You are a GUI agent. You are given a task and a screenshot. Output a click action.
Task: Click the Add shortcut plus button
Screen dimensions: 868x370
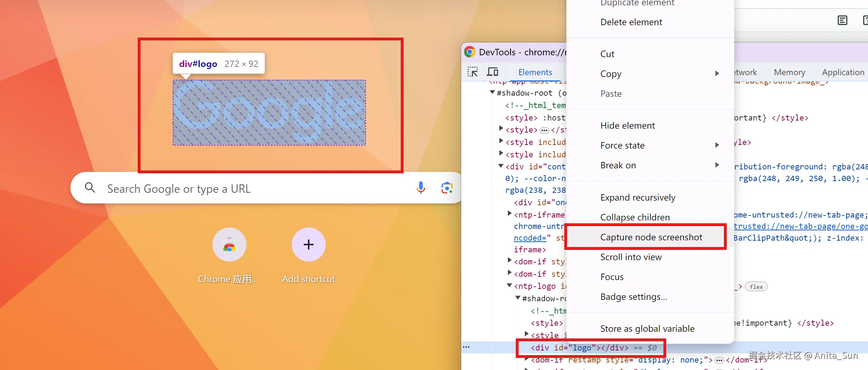(x=308, y=245)
